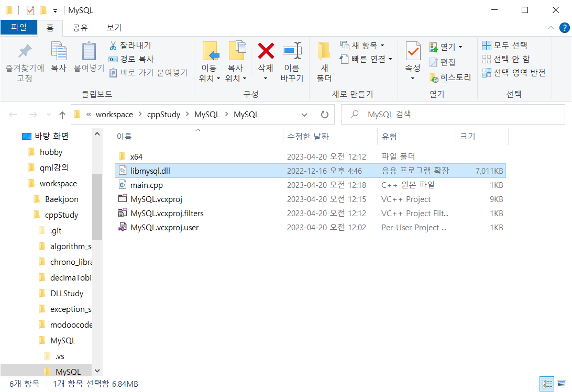Open file History (히스토리)

(x=450, y=77)
